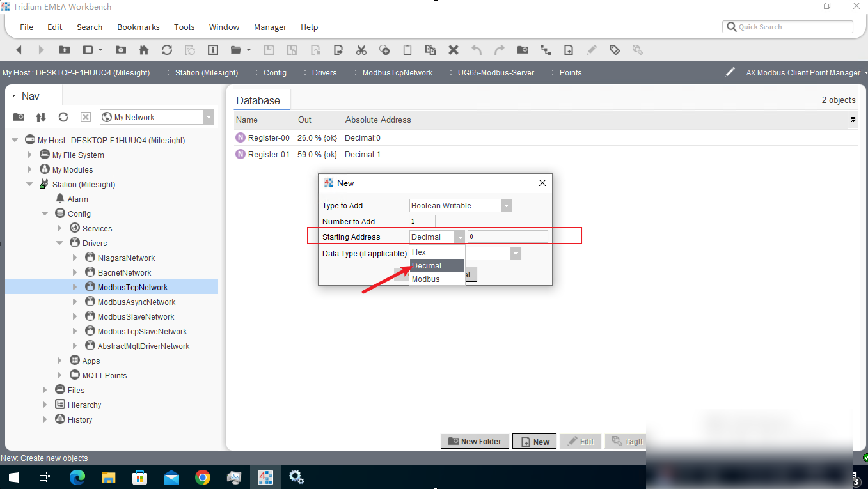Image resolution: width=868 pixels, height=489 pixels.
Task: Click the TagIt button at bottom
Action: pos(626,441)
